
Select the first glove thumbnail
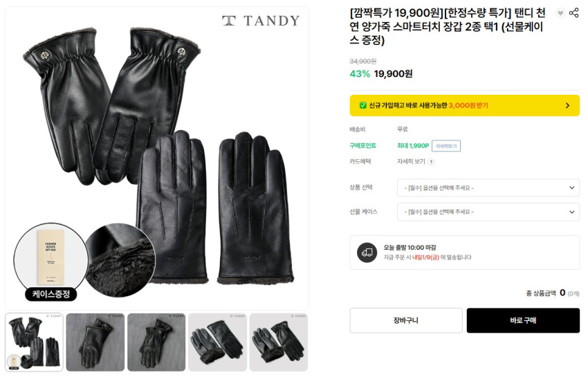tap(34, 342)
